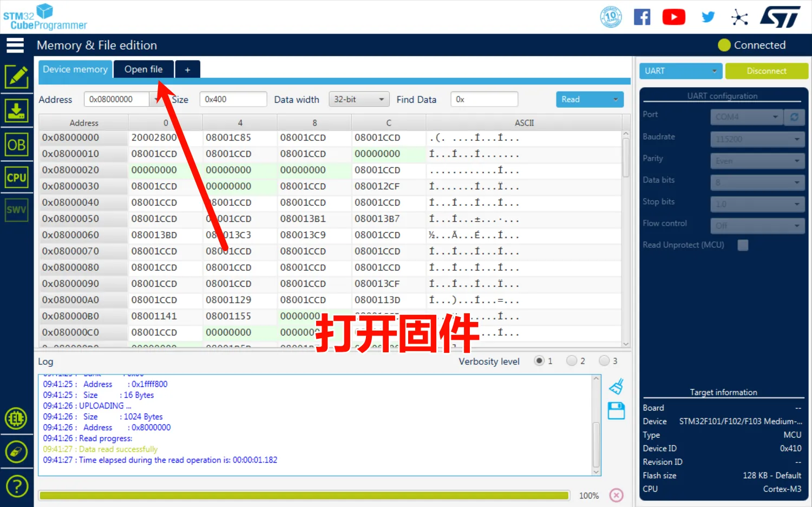Add a new tab with plus button
The image size is (812, 507).
tap(187, 70)
